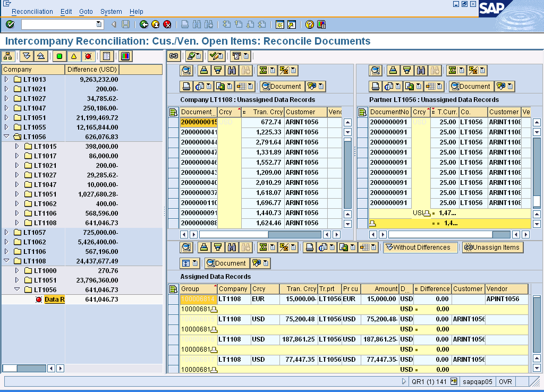544x392 pixels.
Task: Click the Unassign Items button
Action: pyautogui.click(x=492, y=248)
